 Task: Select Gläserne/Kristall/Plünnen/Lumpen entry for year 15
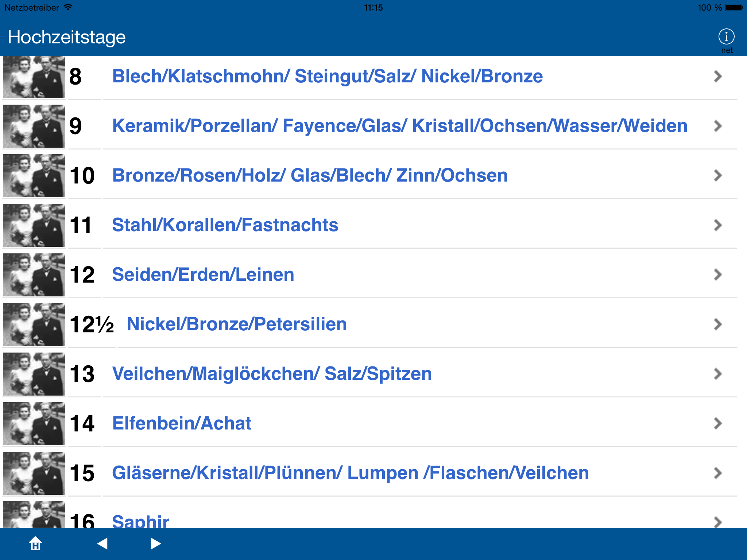[x=350, y=473]
